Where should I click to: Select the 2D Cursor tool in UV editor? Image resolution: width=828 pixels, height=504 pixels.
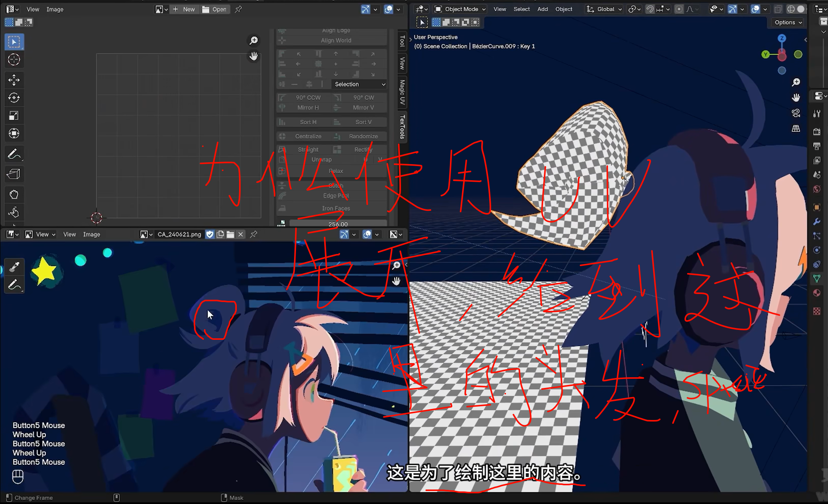tap(14, 60)
